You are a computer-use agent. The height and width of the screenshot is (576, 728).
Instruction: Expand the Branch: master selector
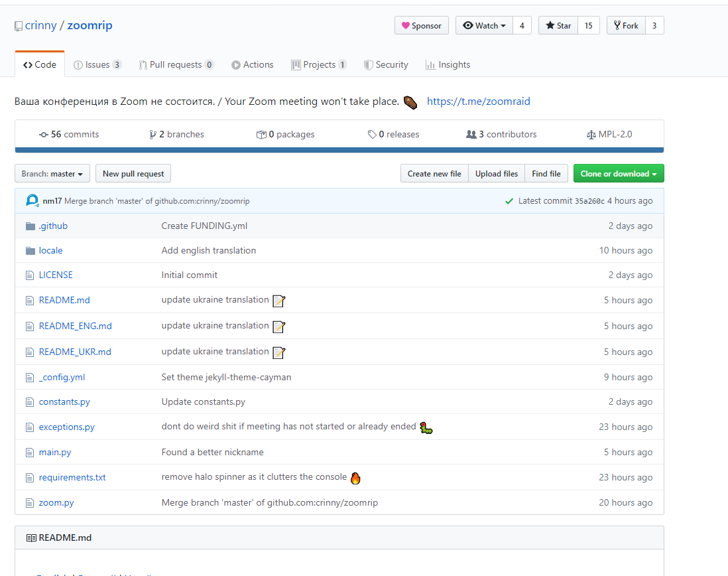point(52,174)
